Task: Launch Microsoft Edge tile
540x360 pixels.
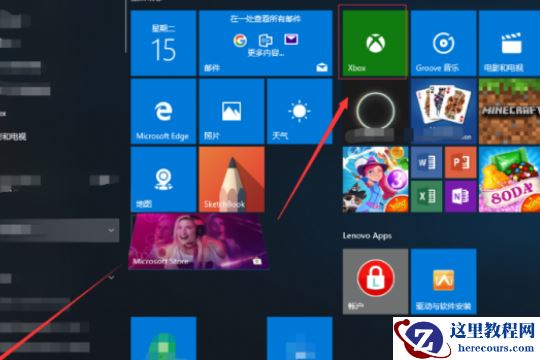Action: pos(163,111)
